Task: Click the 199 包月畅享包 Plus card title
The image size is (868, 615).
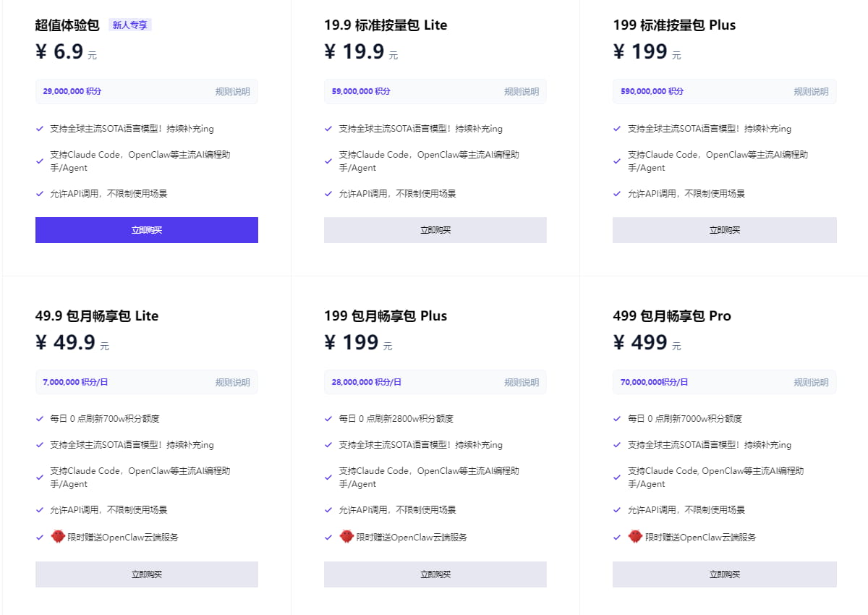Action: [x=384, y=315]
